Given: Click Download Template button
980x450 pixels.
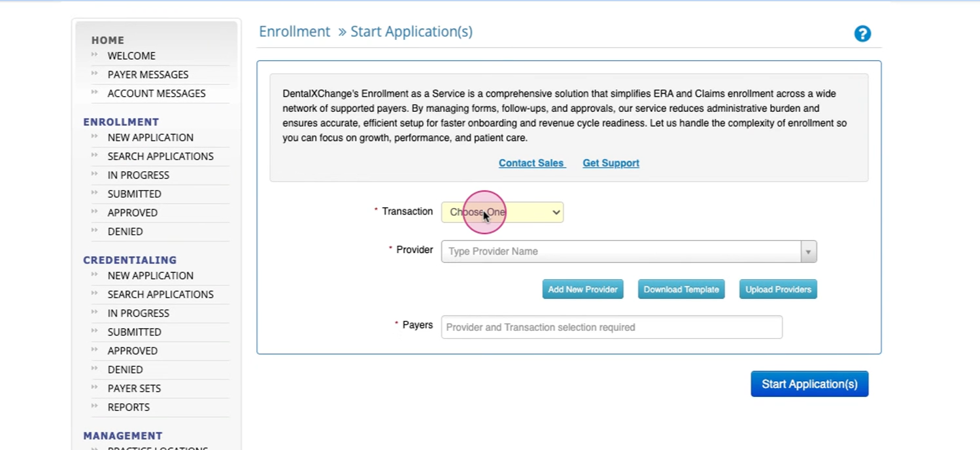Looking at the screenshot, I should [x=681, y=289].
